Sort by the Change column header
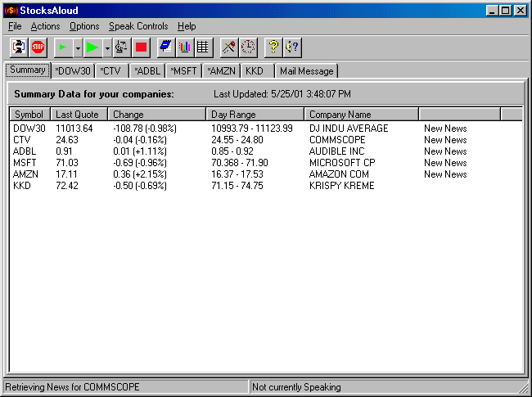 (157, 115)
